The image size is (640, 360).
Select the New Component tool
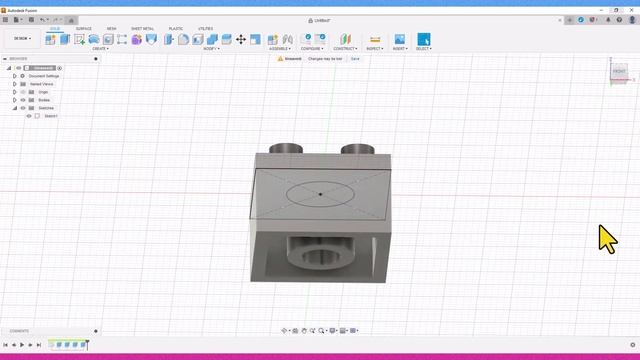[51, 39]
